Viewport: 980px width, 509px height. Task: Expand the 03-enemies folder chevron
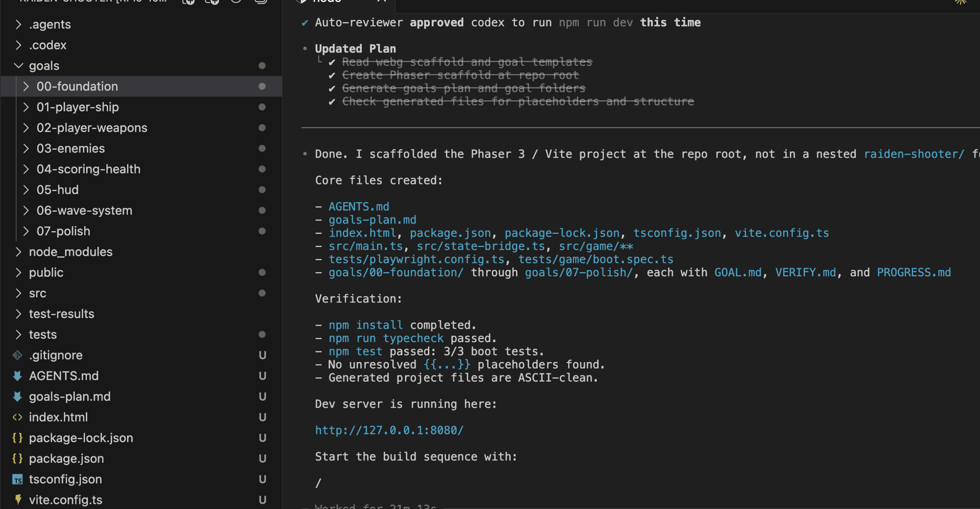click(x=26, y=148)
